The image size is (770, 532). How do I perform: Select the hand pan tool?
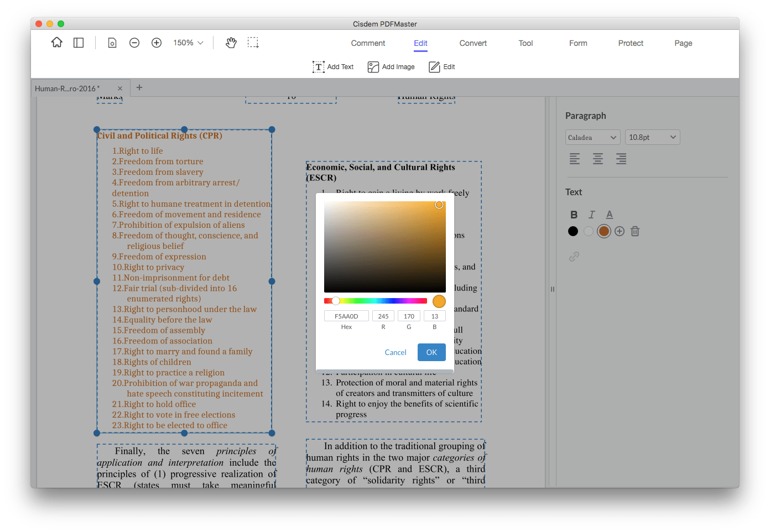[x=231, y=43]
